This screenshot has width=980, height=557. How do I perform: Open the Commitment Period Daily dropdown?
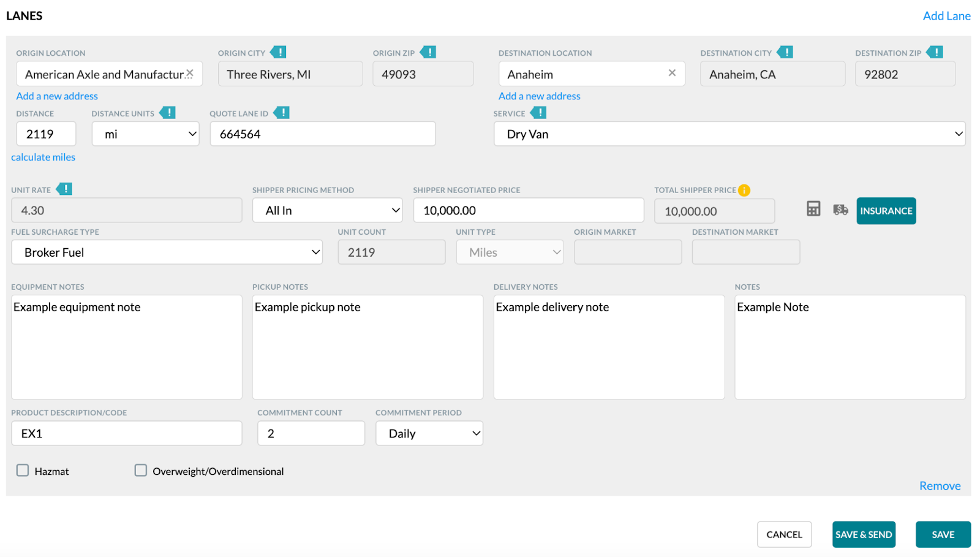click(x=429, y=433)
